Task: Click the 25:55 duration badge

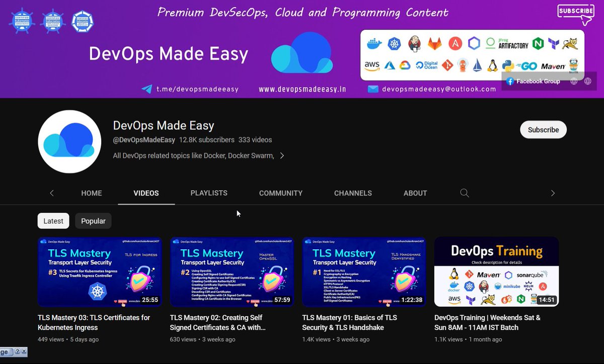Action: click(150, 300)
